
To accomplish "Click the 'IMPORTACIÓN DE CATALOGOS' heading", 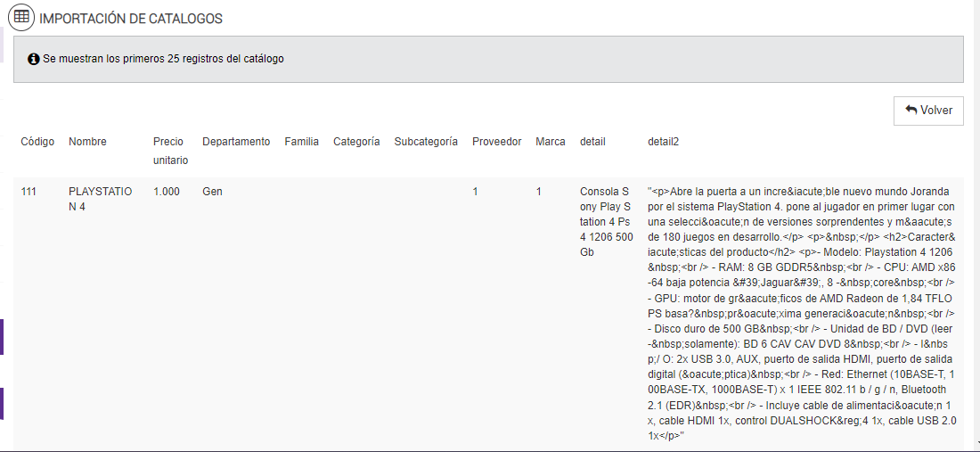I will coord(131,19).
